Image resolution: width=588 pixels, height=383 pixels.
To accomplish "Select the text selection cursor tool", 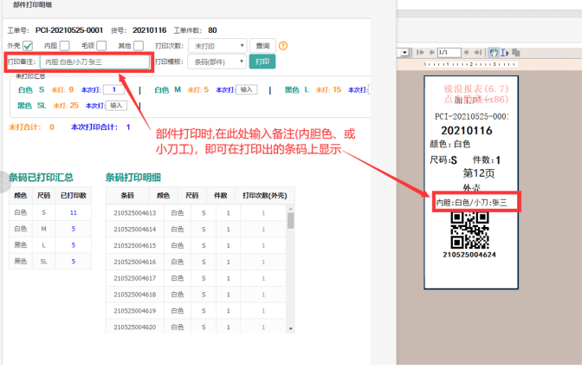I will point(505,52).
